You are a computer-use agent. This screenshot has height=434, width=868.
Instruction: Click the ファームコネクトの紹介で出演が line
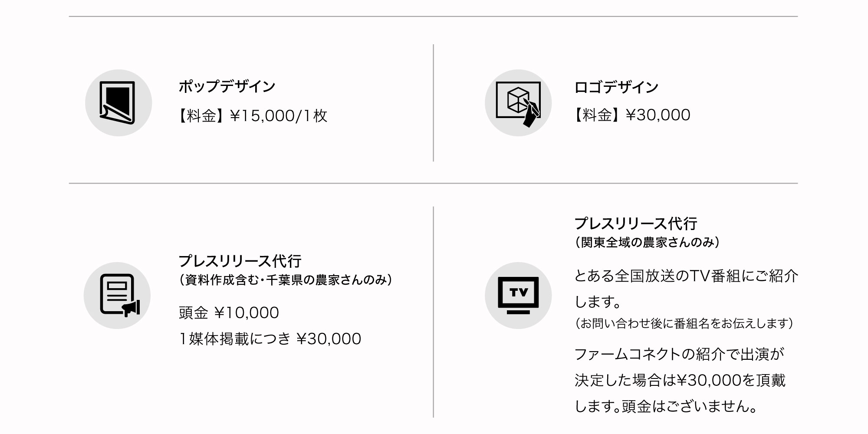pyautogui.click(x=679, y=354)
